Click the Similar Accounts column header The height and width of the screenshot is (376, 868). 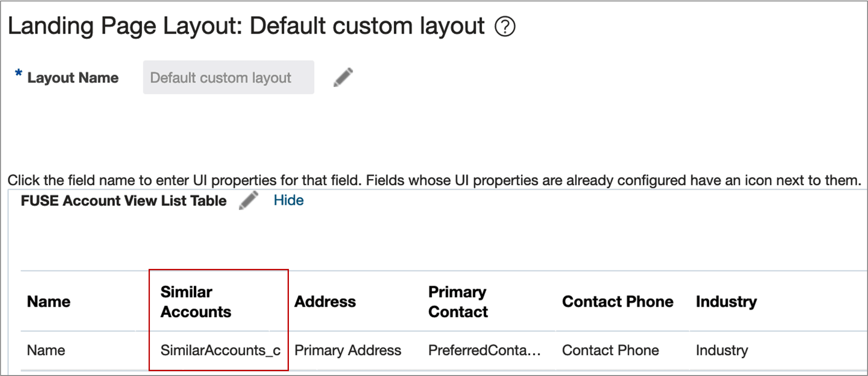(x=196, y=302)
